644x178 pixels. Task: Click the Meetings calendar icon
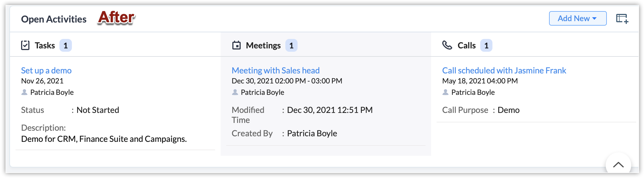[236, 45]
